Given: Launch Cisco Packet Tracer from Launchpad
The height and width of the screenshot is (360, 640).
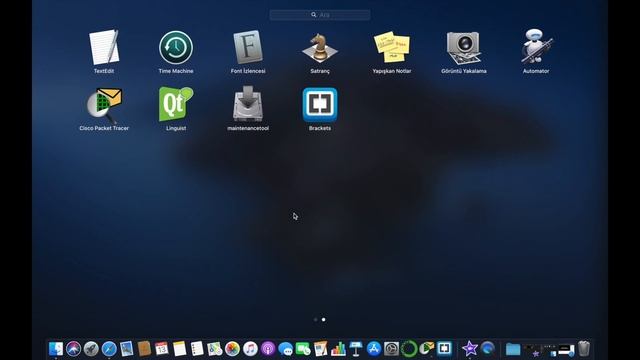Looking at the screenshot, I should [x=104, y=105].
